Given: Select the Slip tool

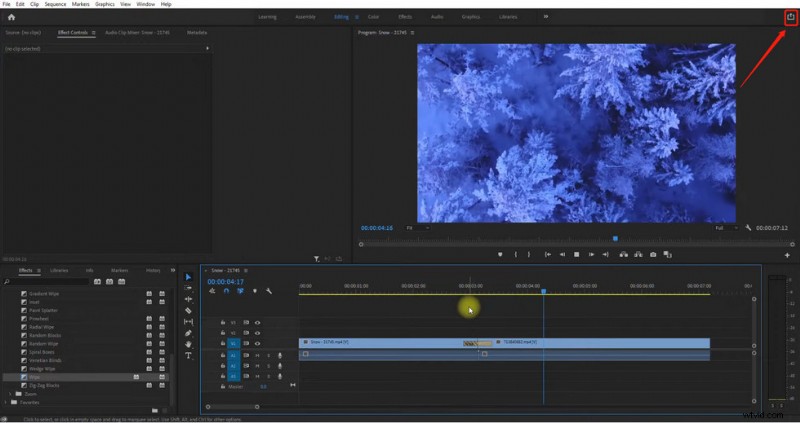Looking at the screenshot, I should [x=188, y=322].
